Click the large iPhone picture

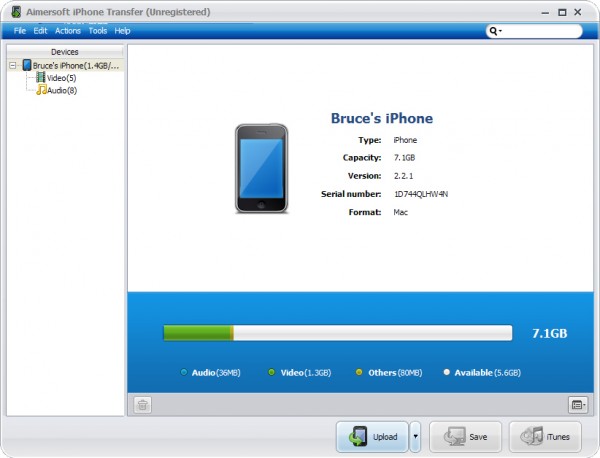click(261, 168)
